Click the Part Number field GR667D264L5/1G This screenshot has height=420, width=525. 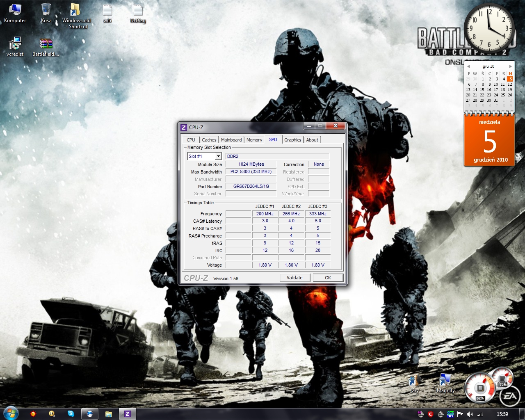pyautogui.click(x=251, y=186)
